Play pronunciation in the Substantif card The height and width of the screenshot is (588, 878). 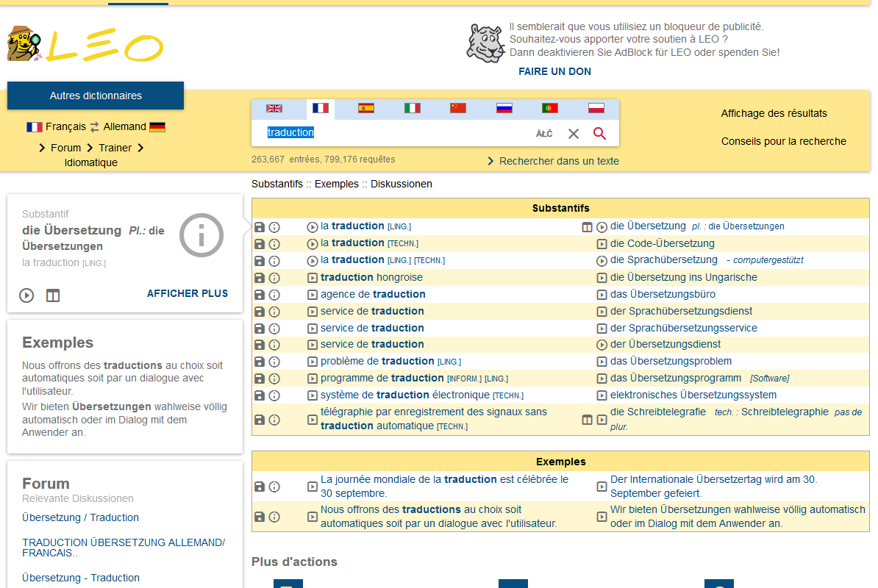(26, 295)
